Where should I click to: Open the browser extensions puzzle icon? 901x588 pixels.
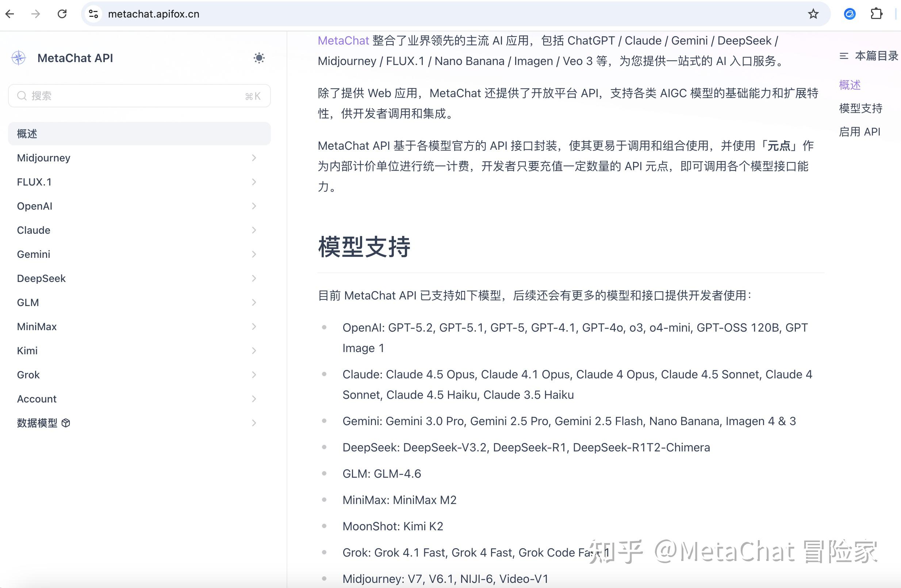click(x=877, y=14)
